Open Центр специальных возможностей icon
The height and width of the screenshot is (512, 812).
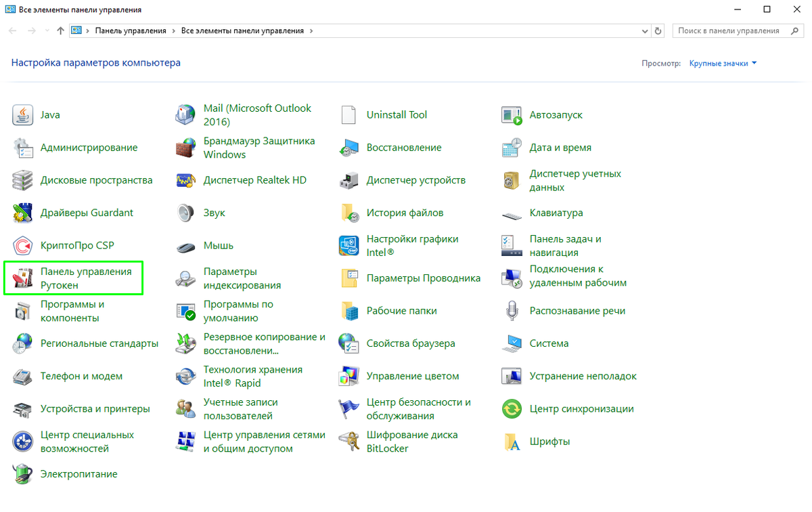(23, 442)
